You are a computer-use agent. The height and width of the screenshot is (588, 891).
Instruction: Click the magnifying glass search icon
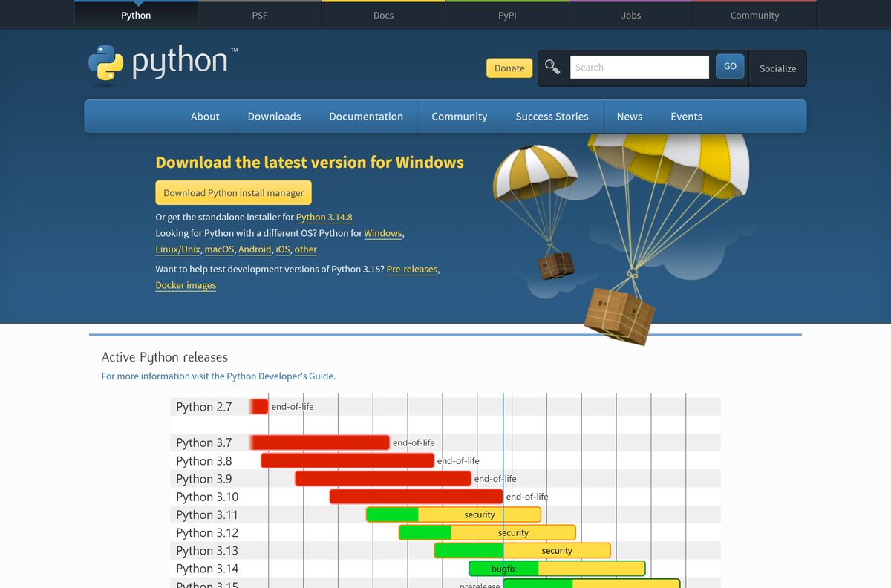(552, 68)
